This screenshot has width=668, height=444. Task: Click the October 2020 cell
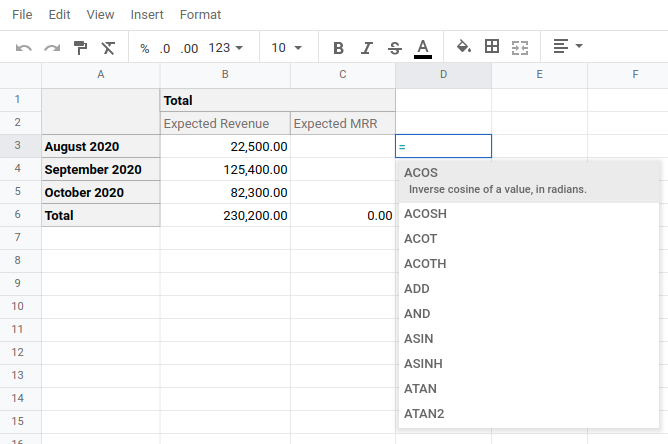101,193
